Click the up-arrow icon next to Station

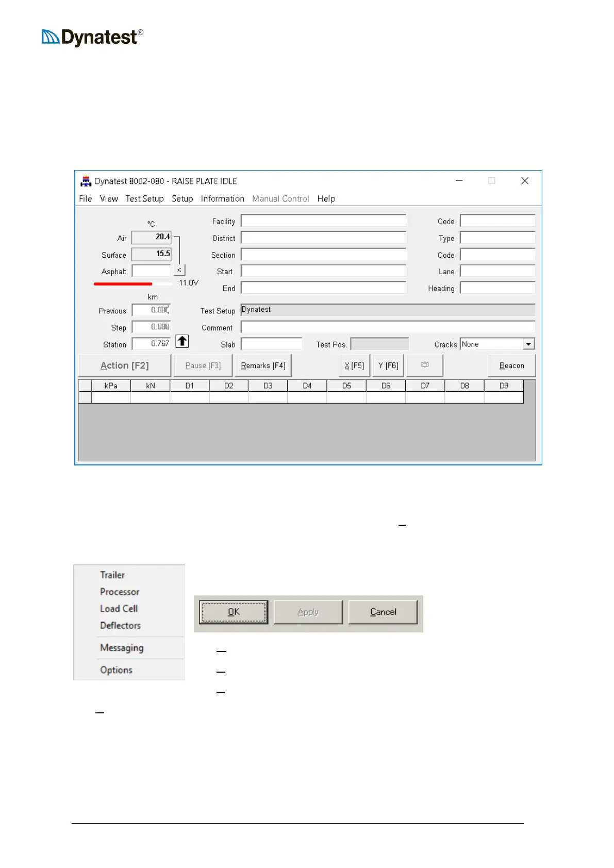pyautogui.click(x=182, y=341)
